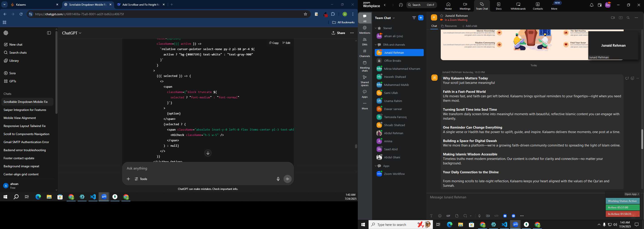The height and width of the screenshot is (229, 644).
Task: Open more message toolbar options
Action: click(522, 216)
